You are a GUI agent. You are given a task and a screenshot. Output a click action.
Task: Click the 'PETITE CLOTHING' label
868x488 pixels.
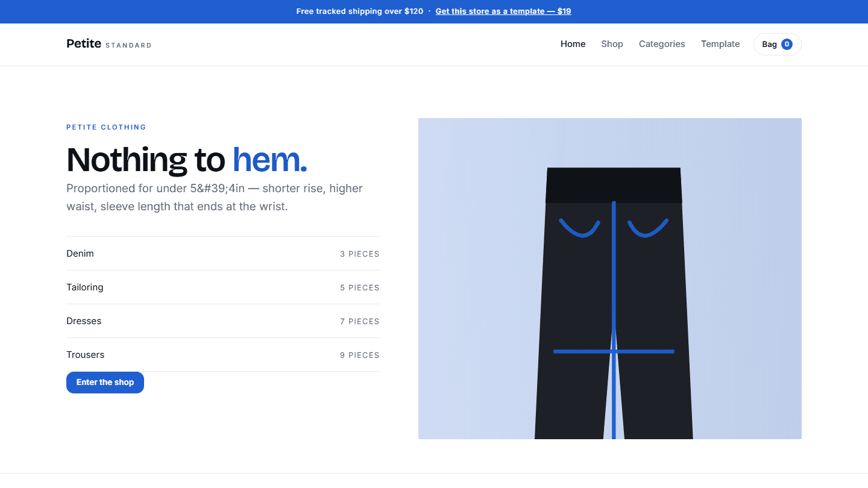[106, 127]
